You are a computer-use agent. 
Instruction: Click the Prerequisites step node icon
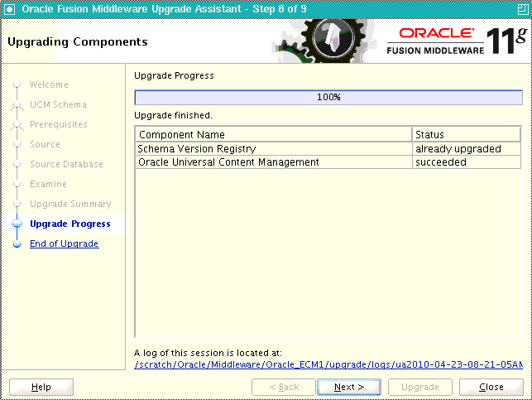(x=17, y=125)
